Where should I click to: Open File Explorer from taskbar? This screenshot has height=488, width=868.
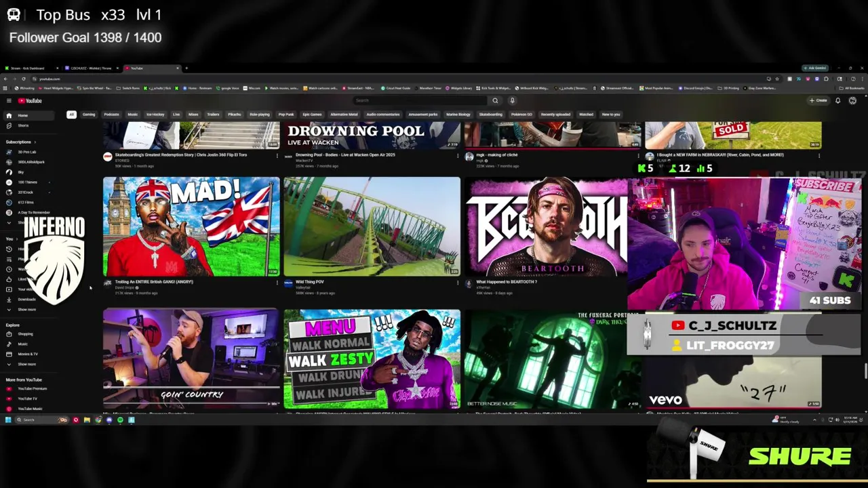(x=87, y=420)
